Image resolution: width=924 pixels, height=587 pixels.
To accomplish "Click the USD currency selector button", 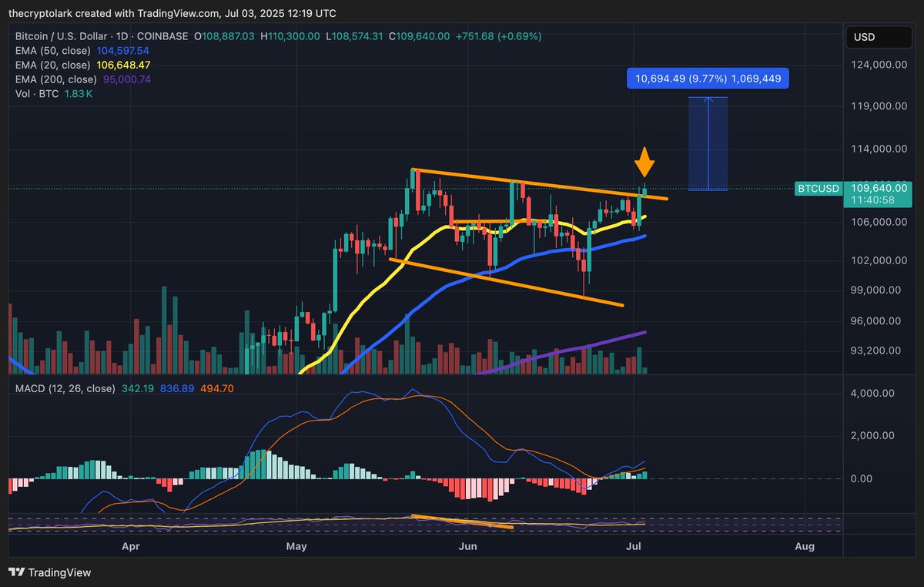I will [x=880, y=37].
